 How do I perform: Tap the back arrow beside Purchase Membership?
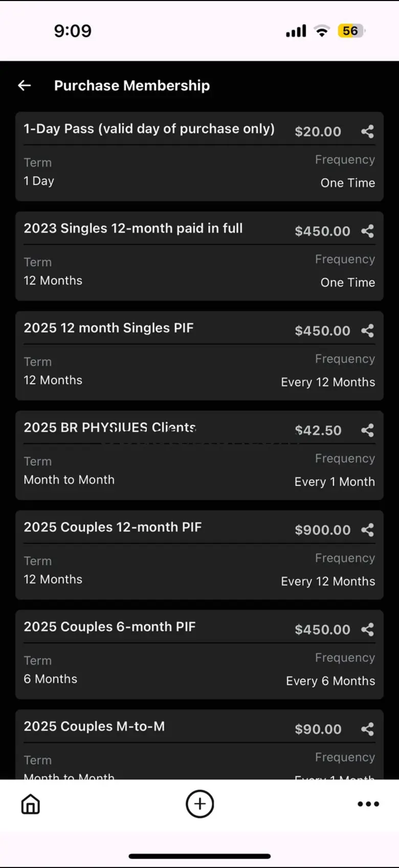coord(25,86)
